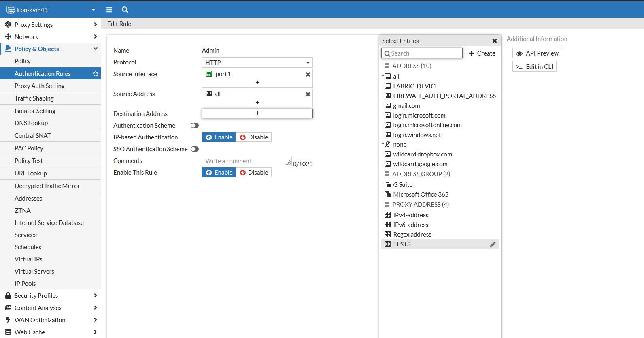The image size is (644, 338).
Task: Select Disable for Enable This Rule
Action: pyautogui.click(x=254, y=173)
